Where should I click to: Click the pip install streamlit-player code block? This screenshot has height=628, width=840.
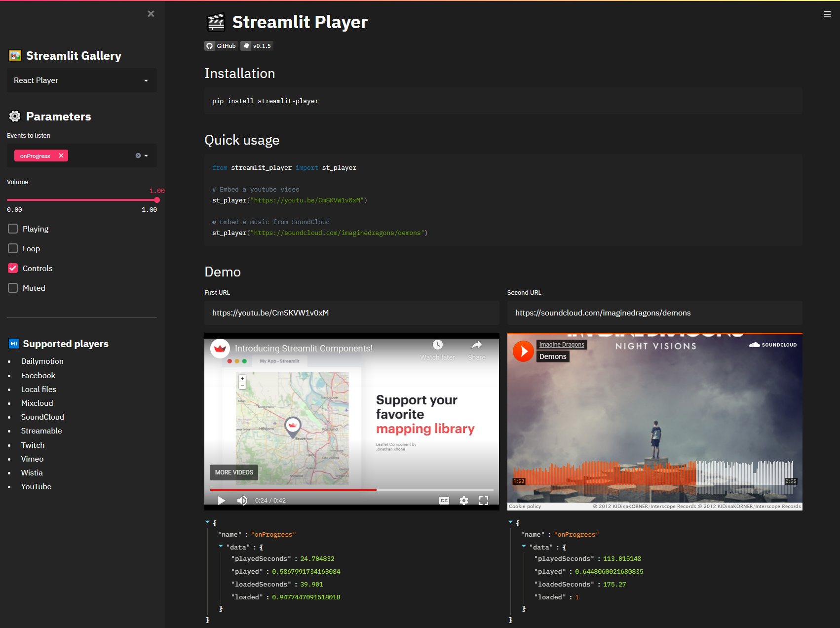503,101
